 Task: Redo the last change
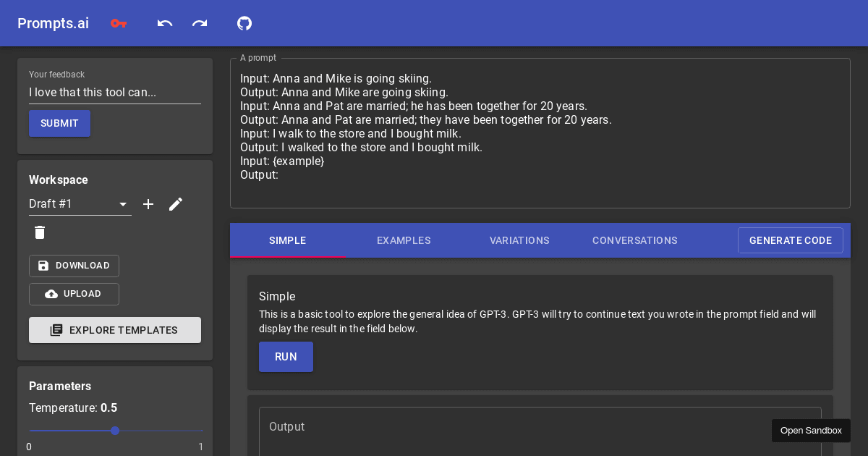tap(200, 23)
